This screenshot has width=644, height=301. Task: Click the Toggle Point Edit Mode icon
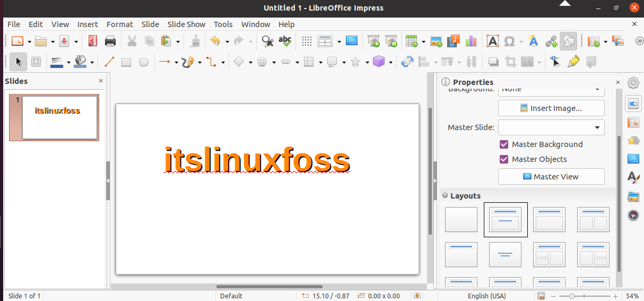(555, 62)
